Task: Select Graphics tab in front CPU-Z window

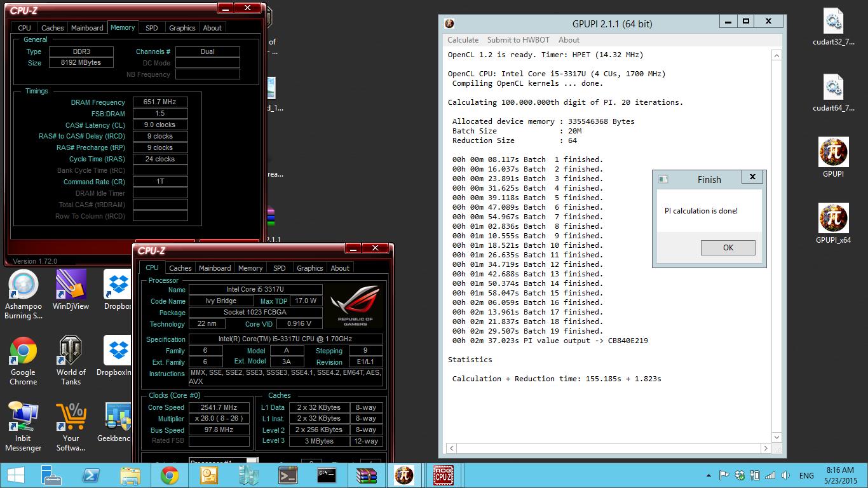Action: tap(310, 268)
